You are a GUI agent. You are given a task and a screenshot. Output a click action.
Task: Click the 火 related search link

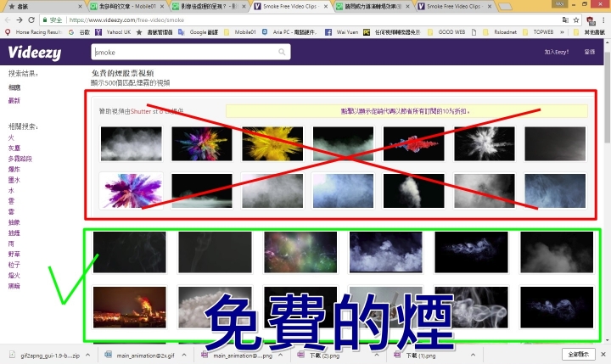point(11,137)
